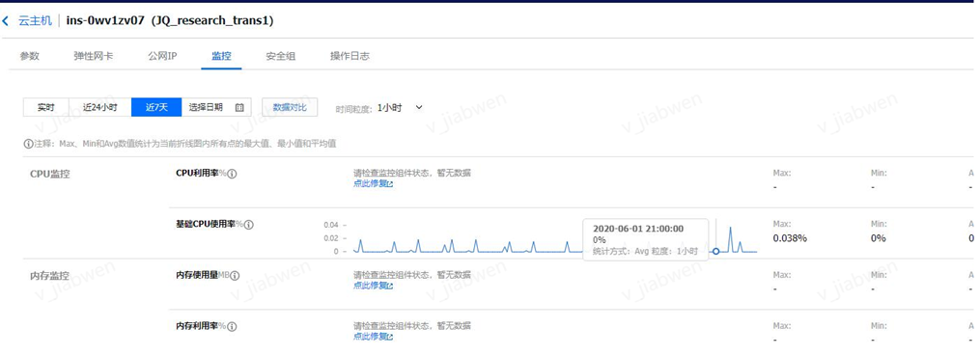The height and width of the screenshot is (356, 980).
Task: Select the 实时 time range
Action: 45,107
